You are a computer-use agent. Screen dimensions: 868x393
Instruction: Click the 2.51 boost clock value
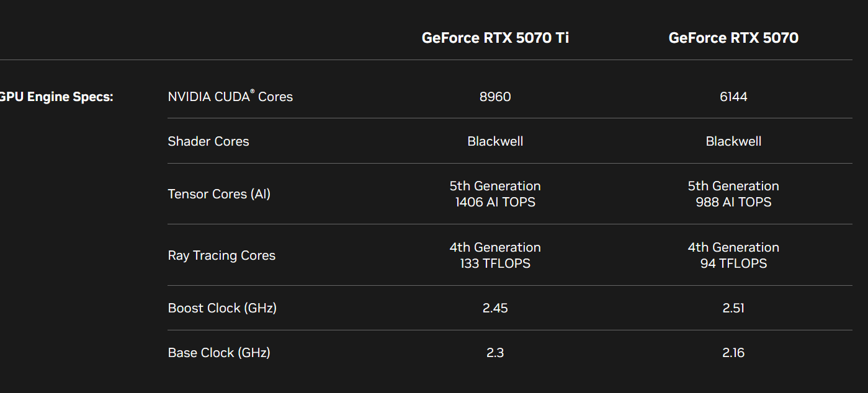point(733,308)
